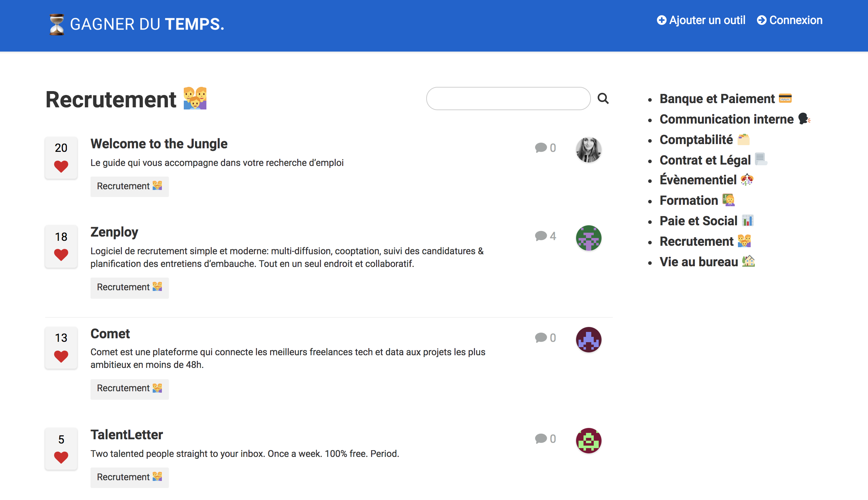This screenshot has height=500, width=868.
Task: Open the TalentLetter tool title
Action: tap(127, 435)
